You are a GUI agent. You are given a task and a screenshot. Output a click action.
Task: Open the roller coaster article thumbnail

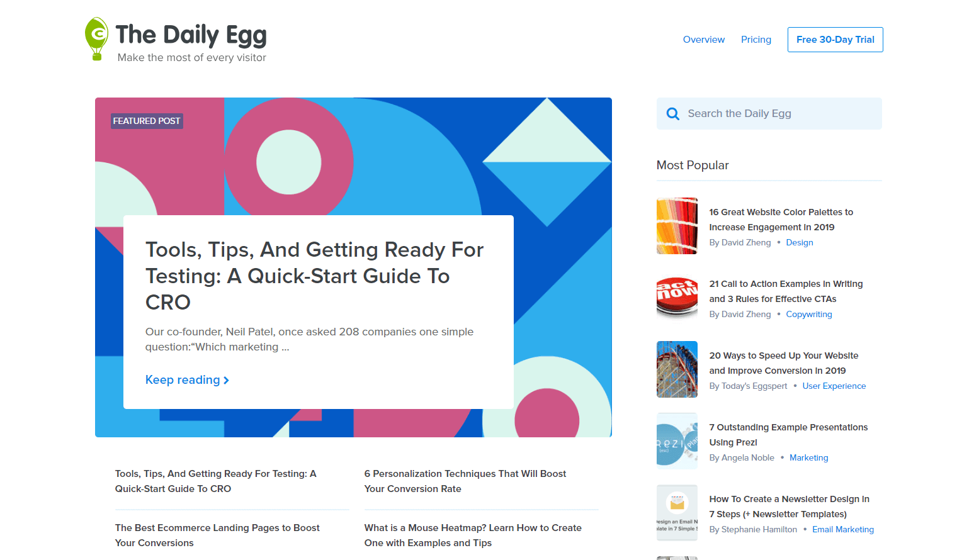point(677,369)
